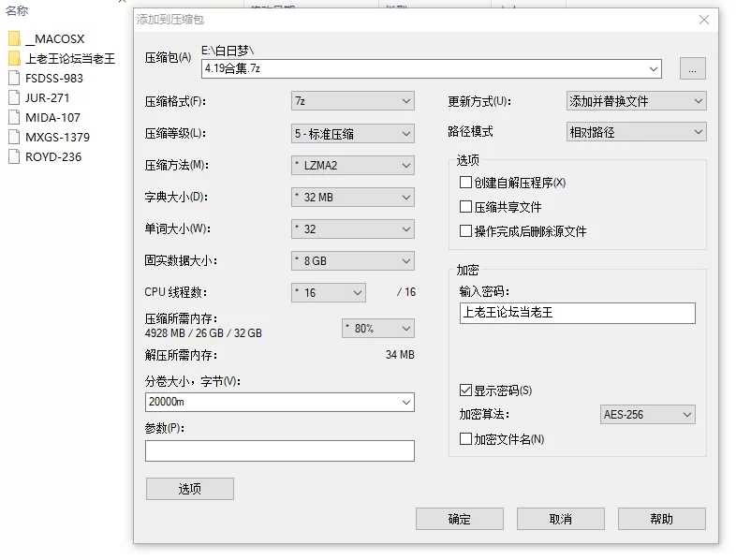Enable the 加密文件名 encrypt filenames checkbox
The image size is (736, 560).
click(465, 438)
